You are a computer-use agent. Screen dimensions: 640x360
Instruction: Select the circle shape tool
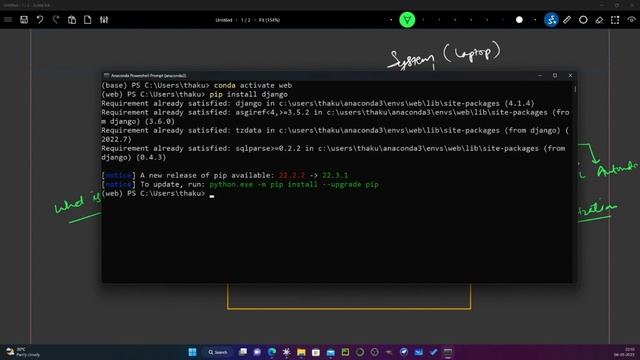tap(583, 20)
